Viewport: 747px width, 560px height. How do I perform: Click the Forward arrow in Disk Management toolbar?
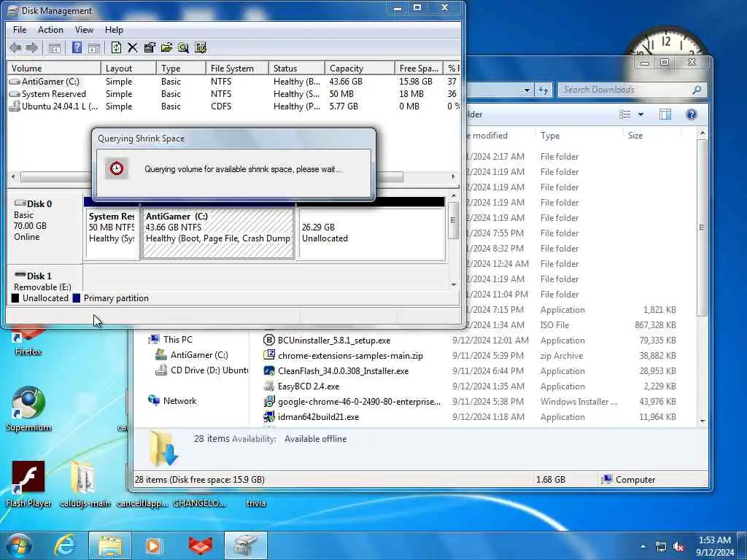tap(32, 47)
